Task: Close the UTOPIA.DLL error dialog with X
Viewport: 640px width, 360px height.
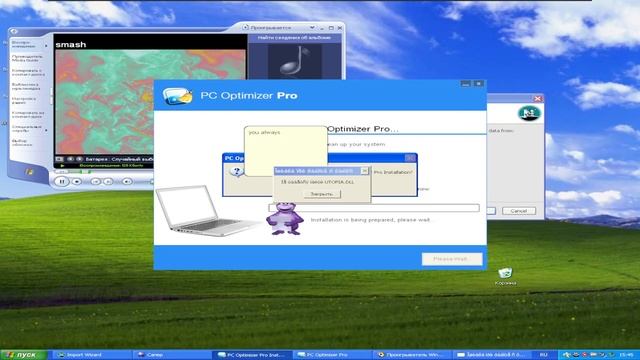Action: click(364, 171)
